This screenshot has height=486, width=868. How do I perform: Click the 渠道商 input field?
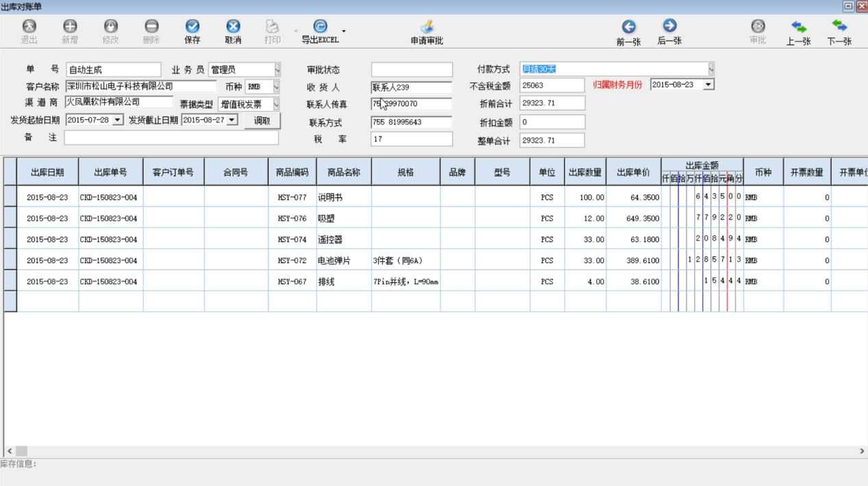[x=119, y=102]
